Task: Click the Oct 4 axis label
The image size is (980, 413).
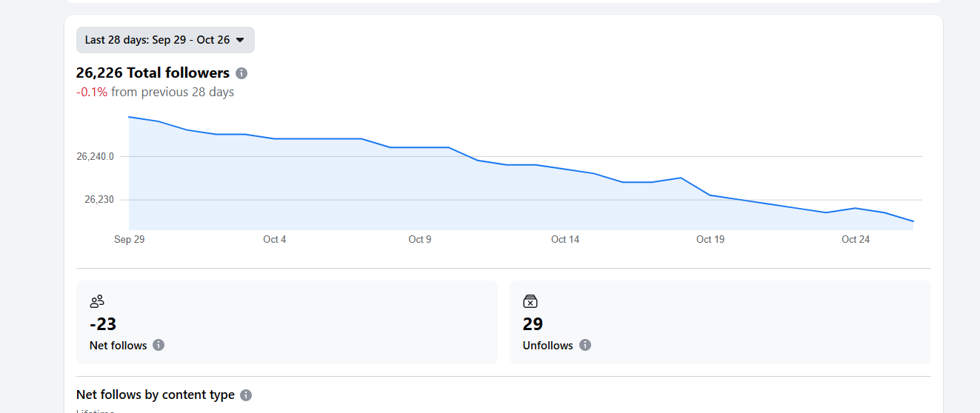Action: pos(275,239)
